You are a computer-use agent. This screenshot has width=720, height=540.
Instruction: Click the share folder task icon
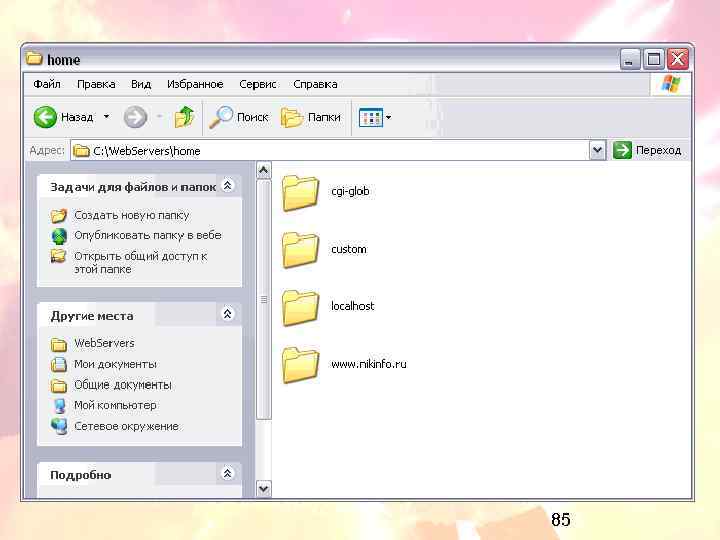pos(58,256)
